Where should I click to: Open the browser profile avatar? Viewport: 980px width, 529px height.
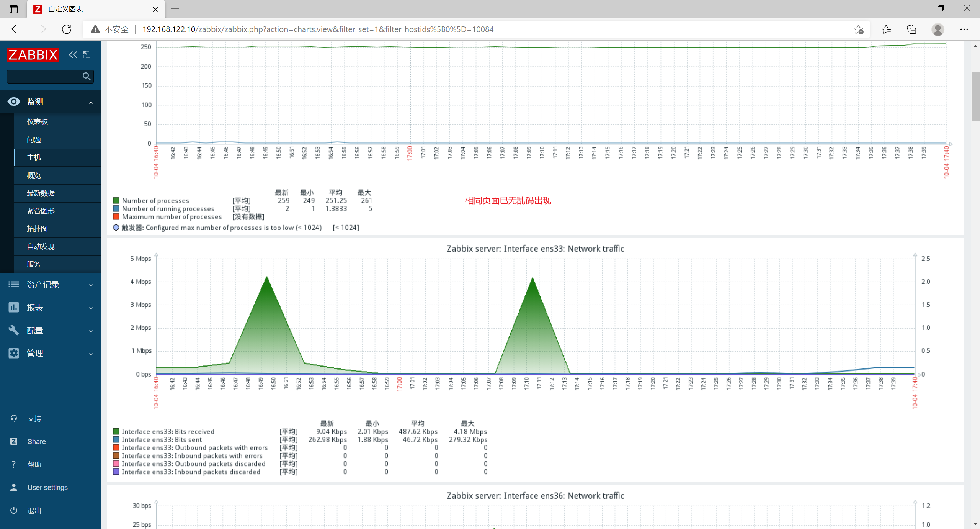[x=938, y=29]
